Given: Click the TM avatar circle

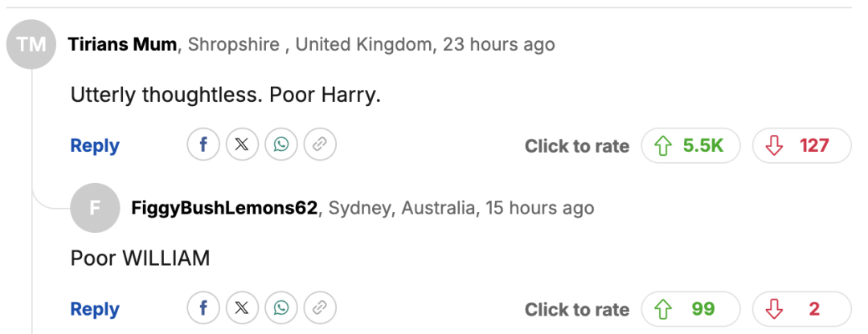Looking at the screenshot, I should pos(32,45).
